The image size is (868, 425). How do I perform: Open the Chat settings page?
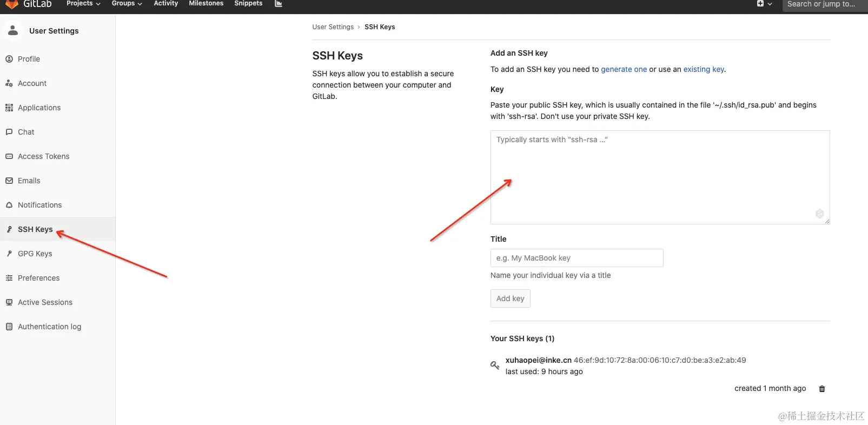26,132
